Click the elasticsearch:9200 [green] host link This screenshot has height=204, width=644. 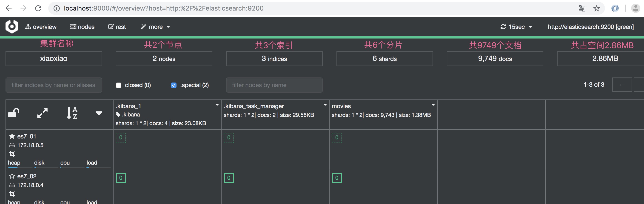(590, 27)
